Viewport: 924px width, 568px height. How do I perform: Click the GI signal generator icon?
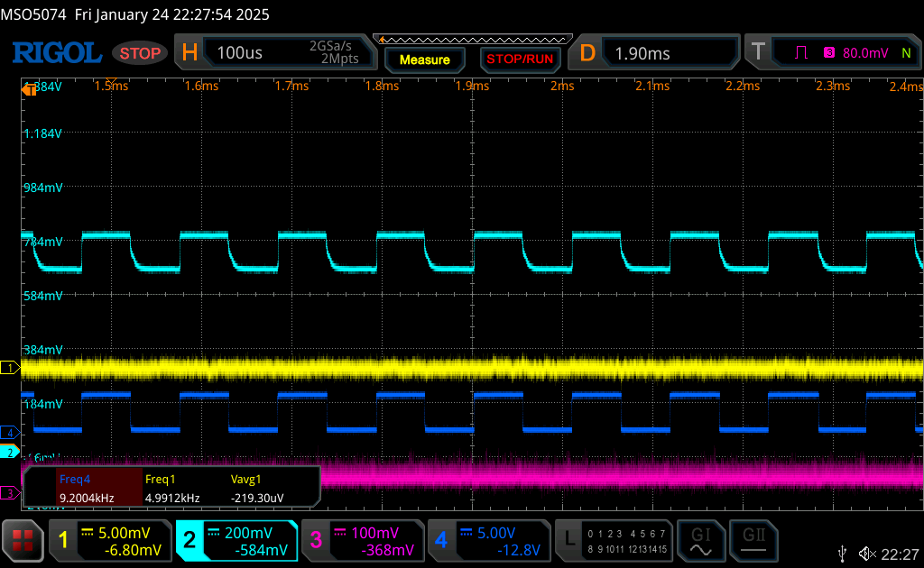(700, 541)
